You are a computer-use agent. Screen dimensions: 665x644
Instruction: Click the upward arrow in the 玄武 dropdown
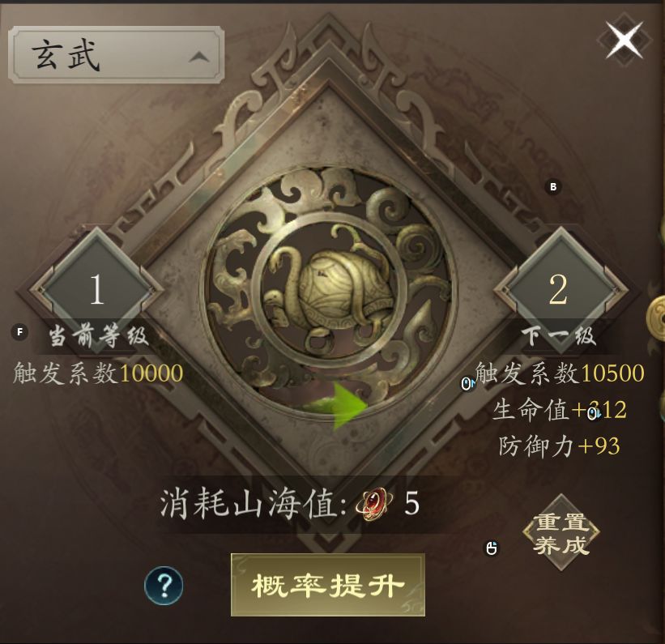tap(199, 57)
